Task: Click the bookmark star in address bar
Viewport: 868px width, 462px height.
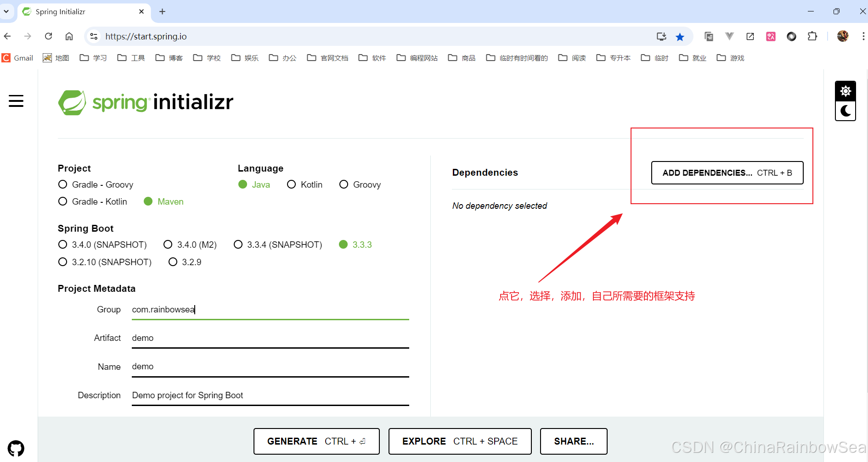Action: pos(680,36)
